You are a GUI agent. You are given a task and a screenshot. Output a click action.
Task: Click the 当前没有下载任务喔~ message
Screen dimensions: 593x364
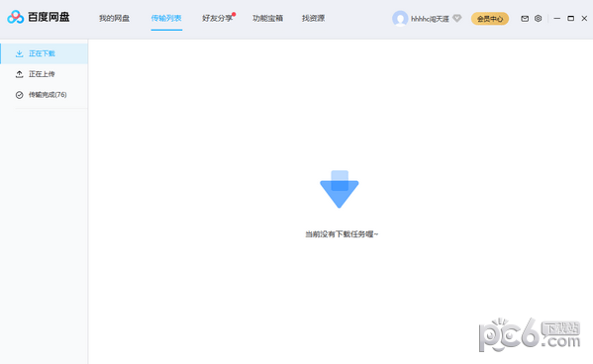[x=342, y=234]
